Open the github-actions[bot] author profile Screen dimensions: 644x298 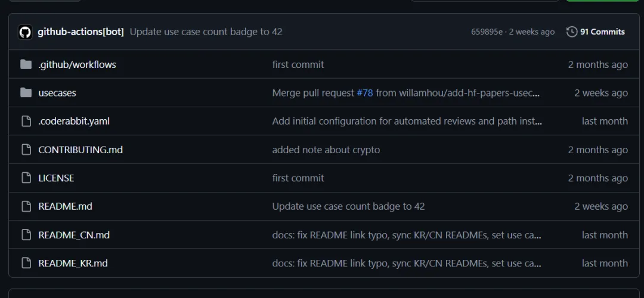(80, 32)
